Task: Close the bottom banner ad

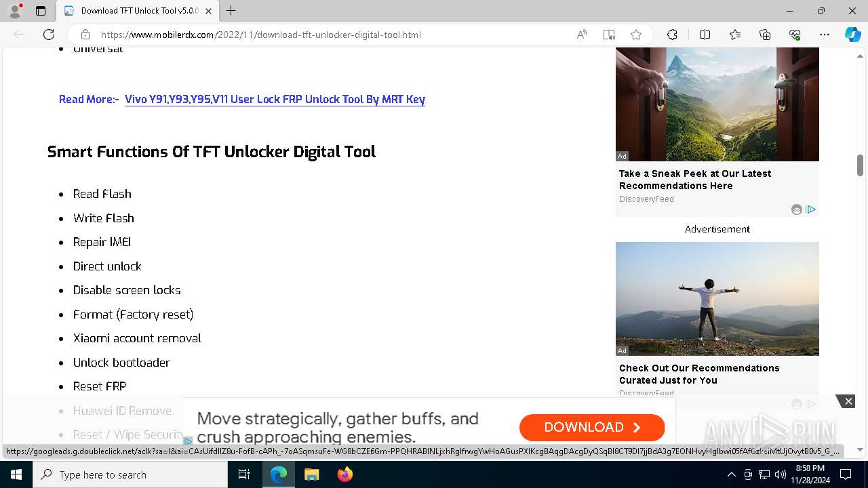Action: [848, 401]
